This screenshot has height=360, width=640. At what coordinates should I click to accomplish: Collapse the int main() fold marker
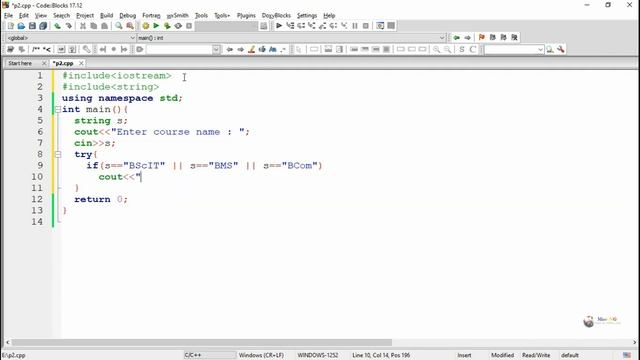[x=58, y=109]
